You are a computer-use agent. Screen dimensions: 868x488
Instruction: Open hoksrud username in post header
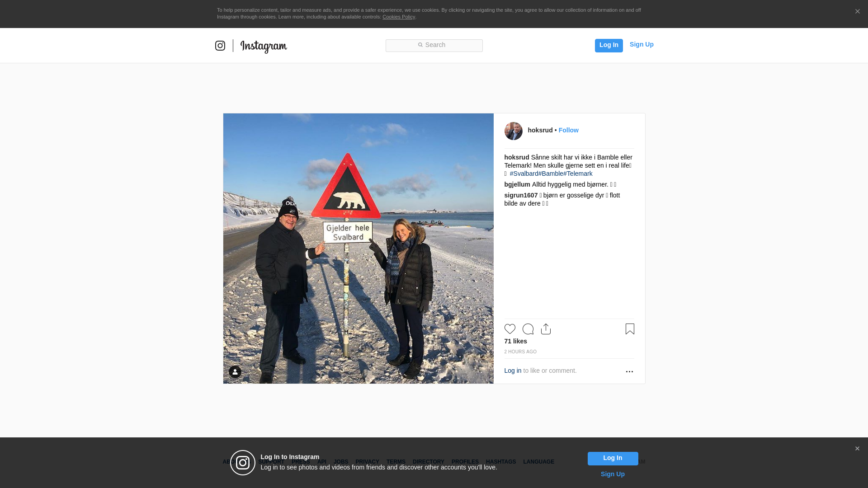click(x=540, y=130)
